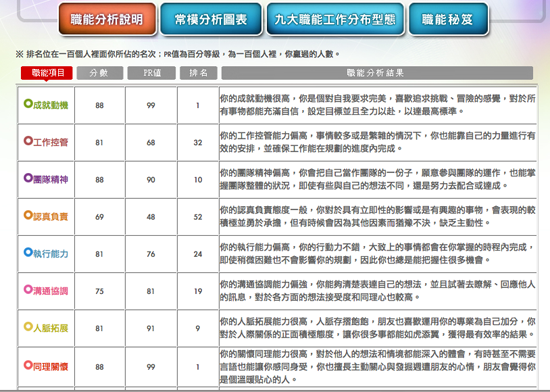Click rank 24 in 執行能力 row

(198, 254)
